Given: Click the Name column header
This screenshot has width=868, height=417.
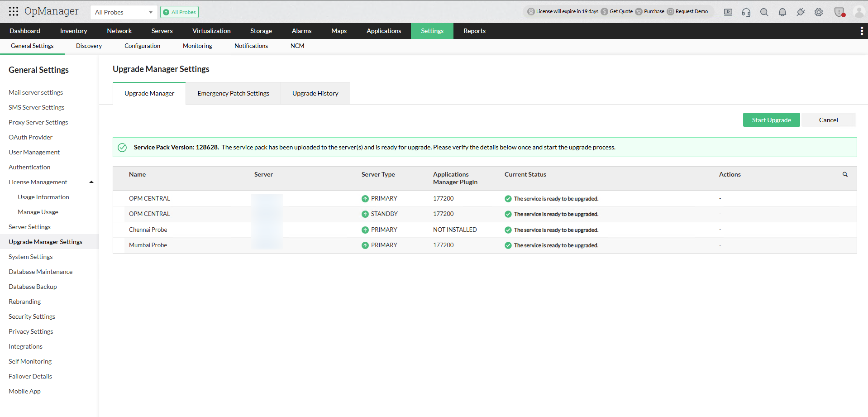Looking at the screenshot, I should pyautogui.click(x=138, y=174).
